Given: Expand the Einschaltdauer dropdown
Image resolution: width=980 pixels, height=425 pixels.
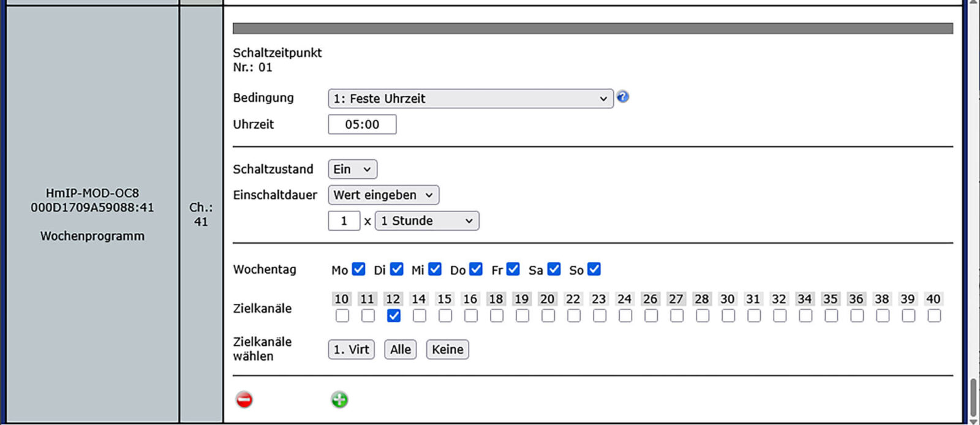Looking at the screenshot, I should coord(383,195).
